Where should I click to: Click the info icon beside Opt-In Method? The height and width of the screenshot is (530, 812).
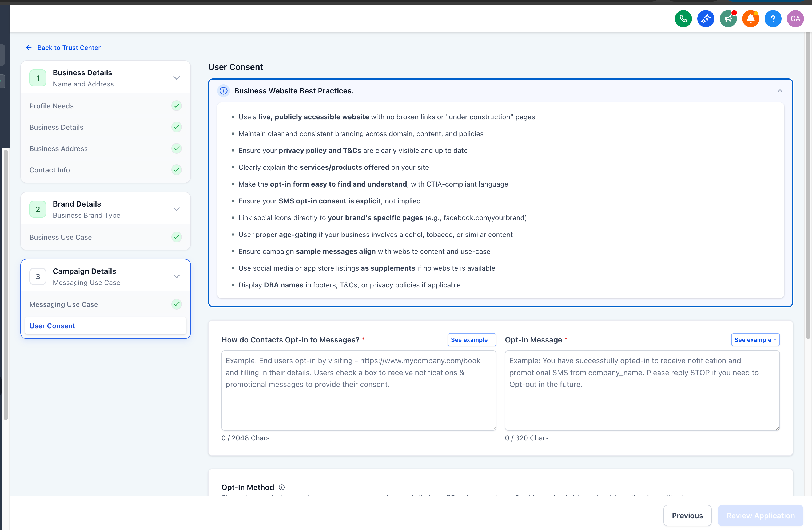coord(281,487)
